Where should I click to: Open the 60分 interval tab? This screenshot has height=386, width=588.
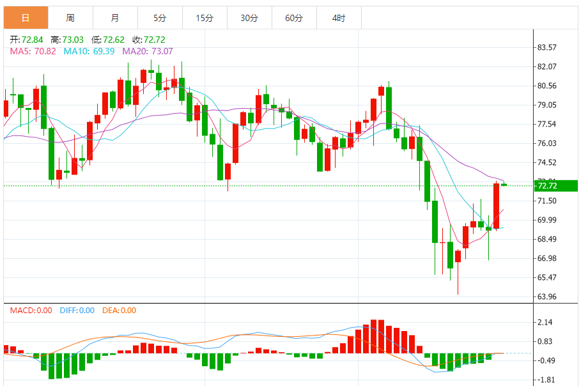tap(294, 18)
